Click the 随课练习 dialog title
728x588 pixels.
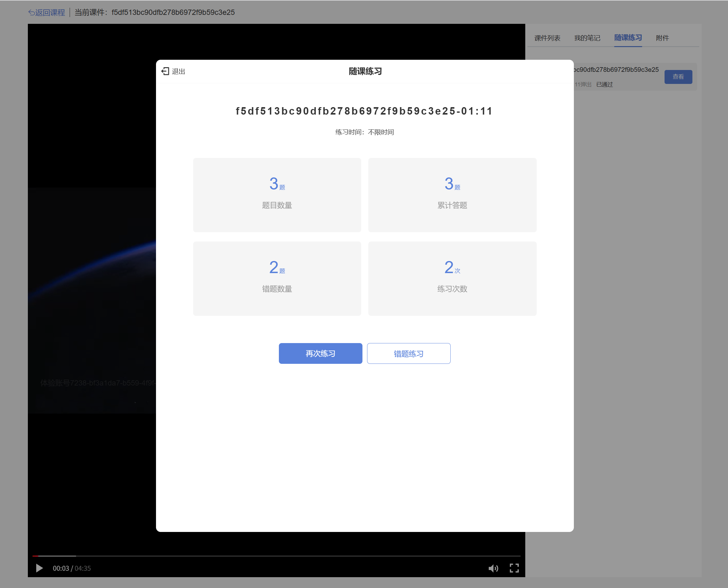pyautogui.click(x=365, y=71)
